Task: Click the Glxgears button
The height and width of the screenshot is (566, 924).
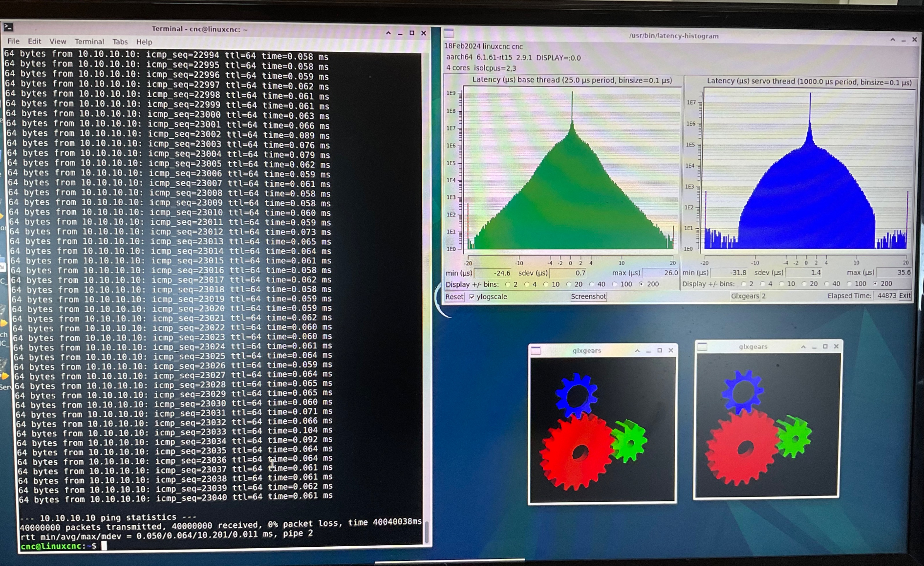Action: pyautogui.click(x=745, y=296)
